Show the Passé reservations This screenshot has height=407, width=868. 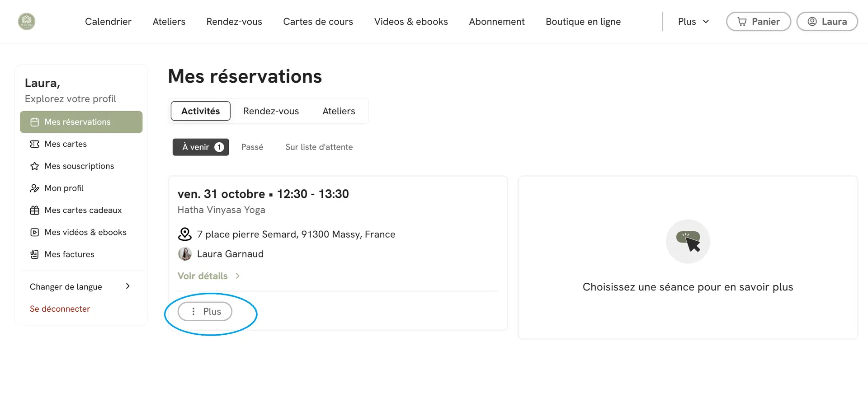(x=252, y=147)
